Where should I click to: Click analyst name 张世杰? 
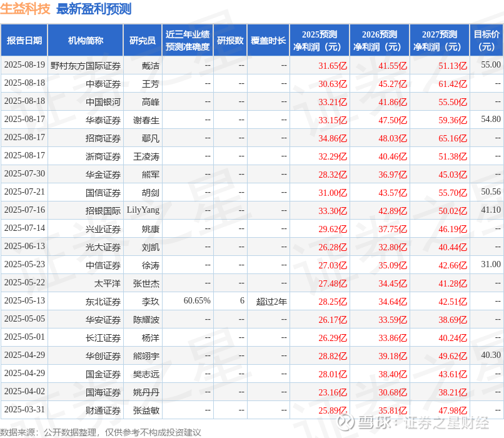point(146,283)
